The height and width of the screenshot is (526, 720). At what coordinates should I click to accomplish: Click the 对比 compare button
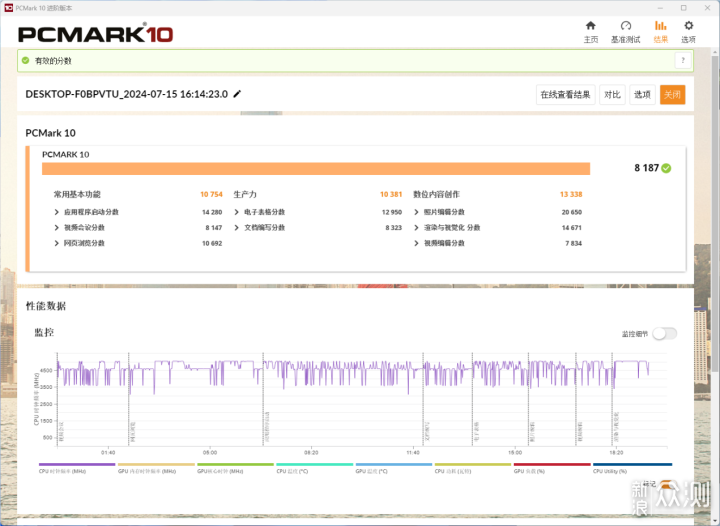pos(612,95)
